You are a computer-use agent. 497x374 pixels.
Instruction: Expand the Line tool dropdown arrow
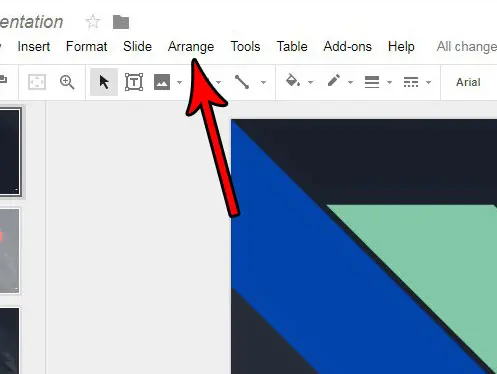(263, 82)
